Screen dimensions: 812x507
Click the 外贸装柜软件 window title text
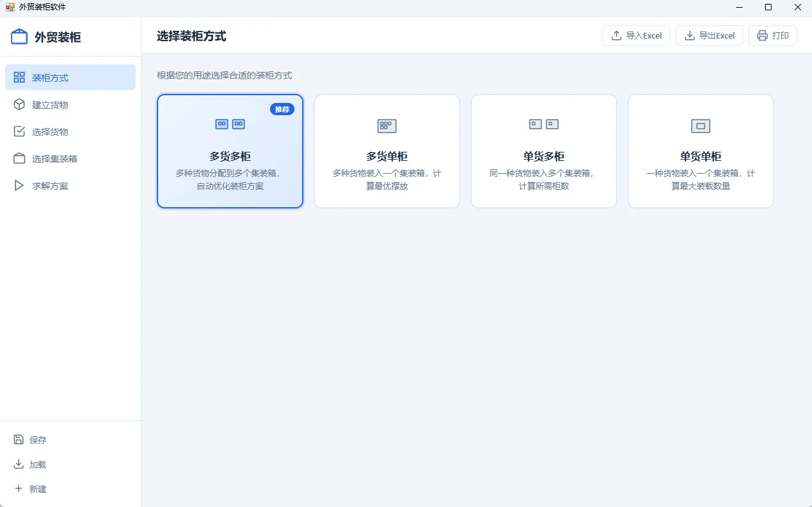click(42, 7)
